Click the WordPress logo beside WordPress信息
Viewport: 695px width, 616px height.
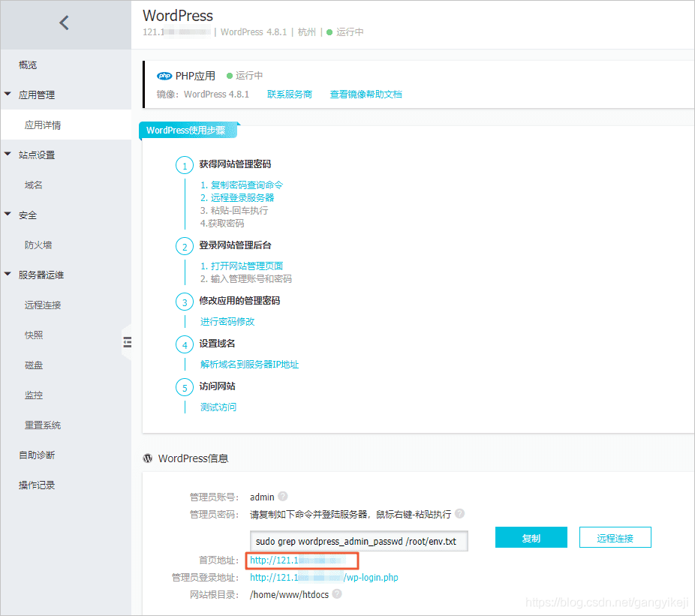(147, 458)
